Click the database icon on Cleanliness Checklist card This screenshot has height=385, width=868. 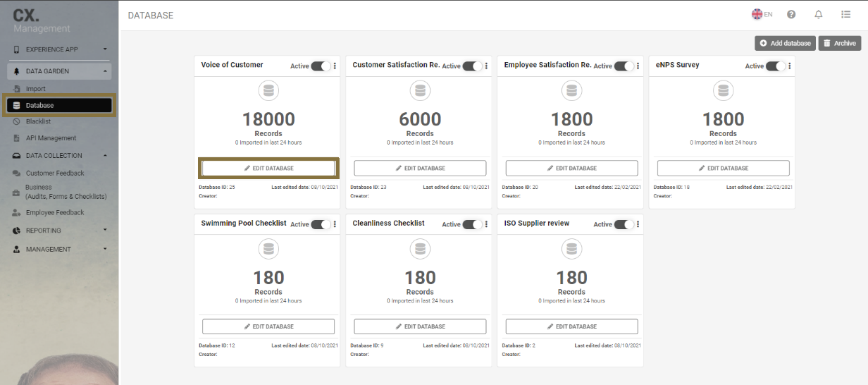(420, 249)
